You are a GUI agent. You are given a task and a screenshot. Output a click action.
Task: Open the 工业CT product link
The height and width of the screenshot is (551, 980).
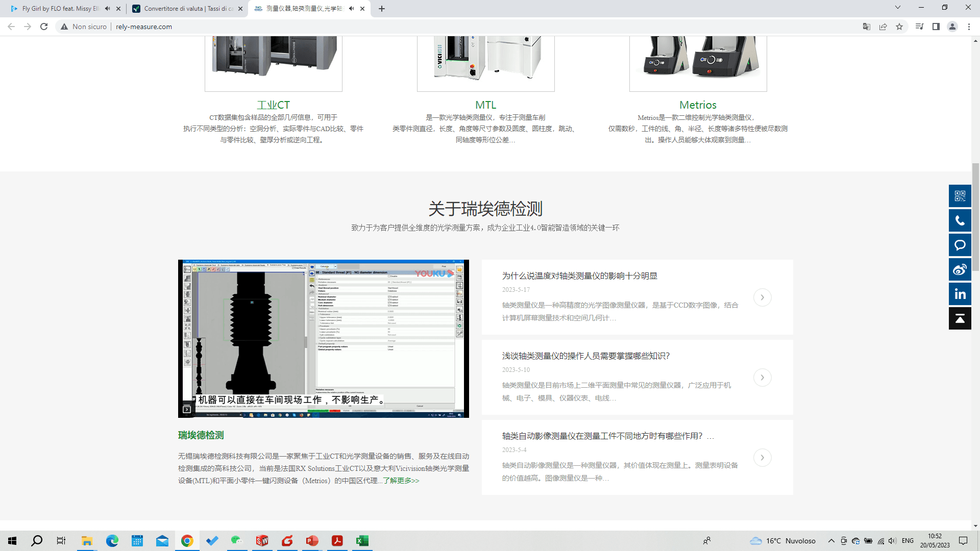click(x=273, y=105)
